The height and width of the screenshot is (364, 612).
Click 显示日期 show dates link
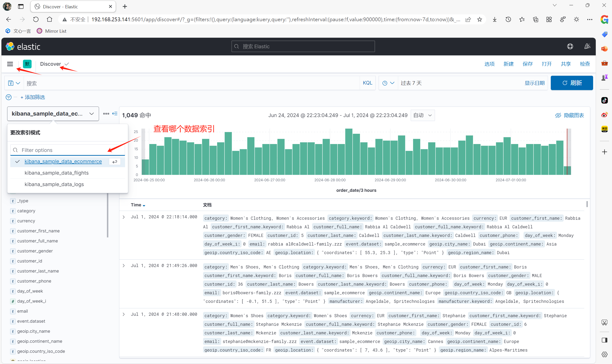click(535, 83)
